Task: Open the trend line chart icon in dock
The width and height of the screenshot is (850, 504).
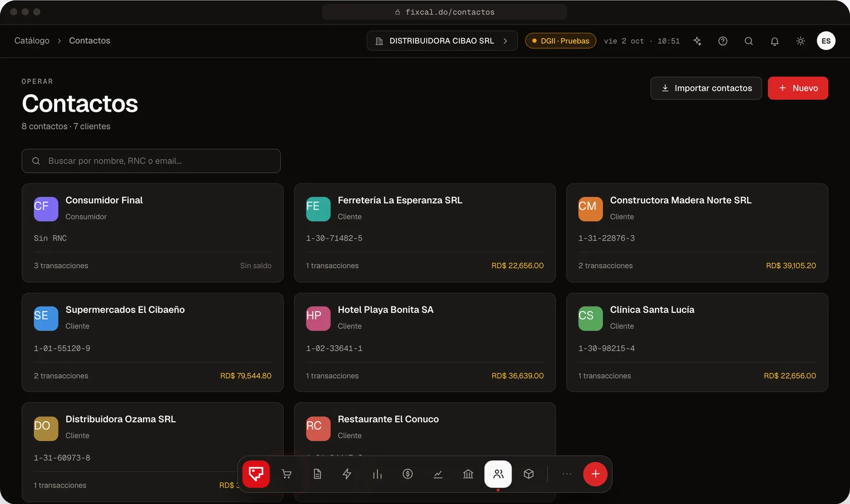Action: pyautogui.click(x=438, y=474)
